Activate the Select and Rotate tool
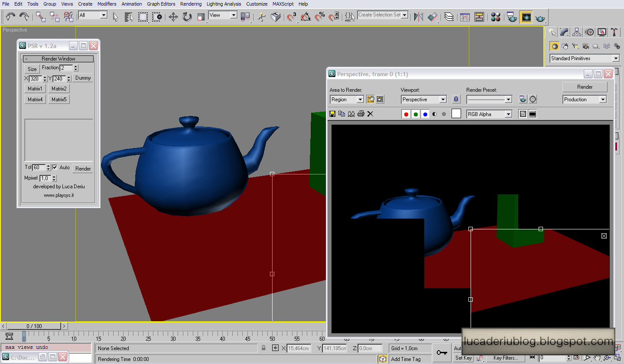 [x=187, y=17]
